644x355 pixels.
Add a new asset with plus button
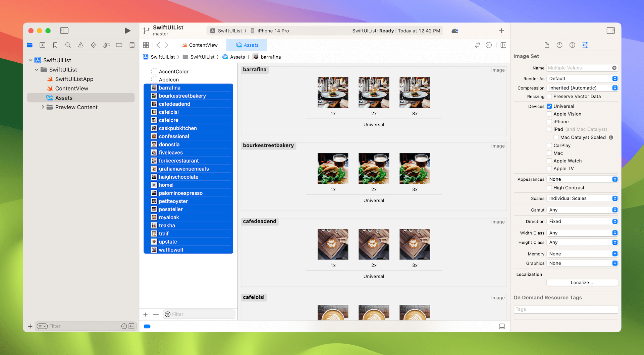[x=146, y=314]
